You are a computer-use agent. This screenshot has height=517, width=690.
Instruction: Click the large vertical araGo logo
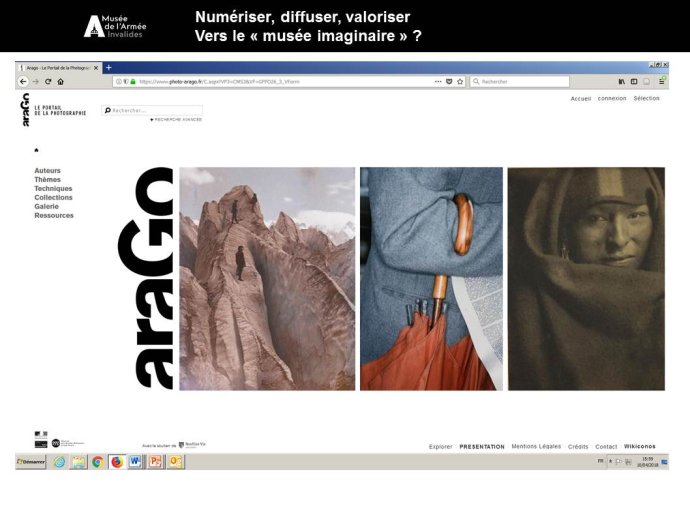pyautogui.click(x=146, y=278)
